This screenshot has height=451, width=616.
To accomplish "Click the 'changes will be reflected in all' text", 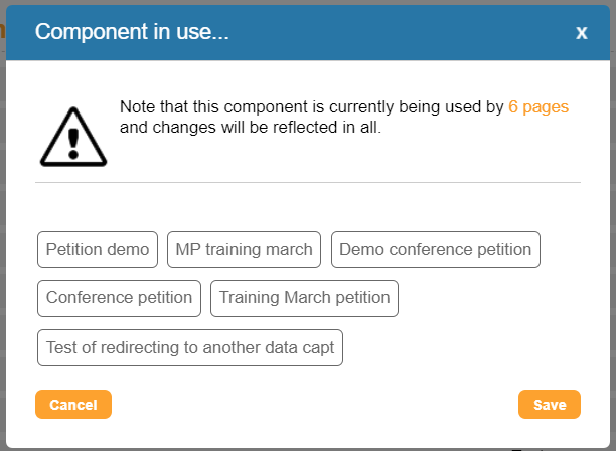I will point(250,128).
